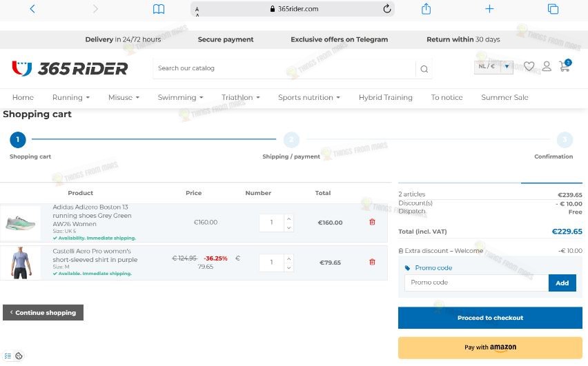Image resolution: width=588 pixels, height=366 pixels.
Task: Open Adidas Adizero Boston 13 product link
Action: tap(92, 216)
